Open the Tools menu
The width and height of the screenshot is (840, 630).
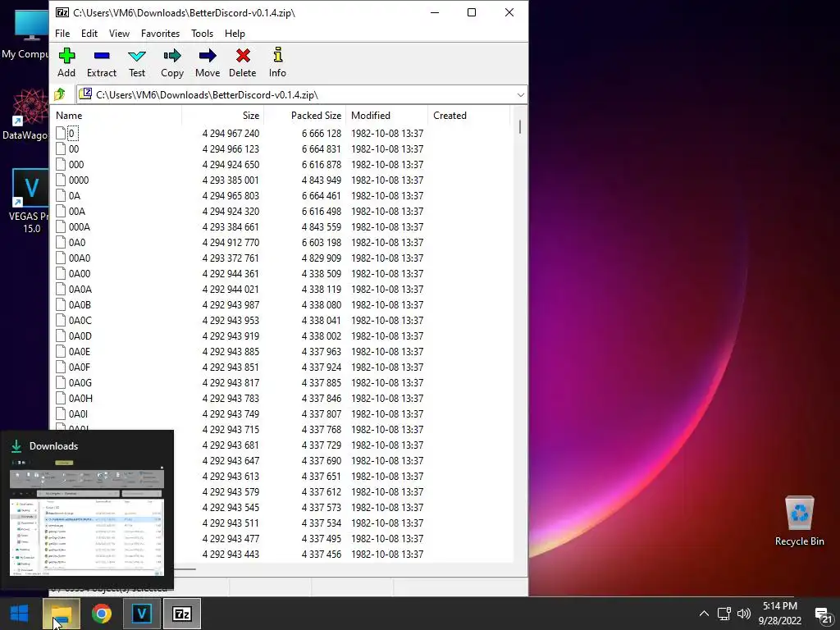tap(202, 33)
